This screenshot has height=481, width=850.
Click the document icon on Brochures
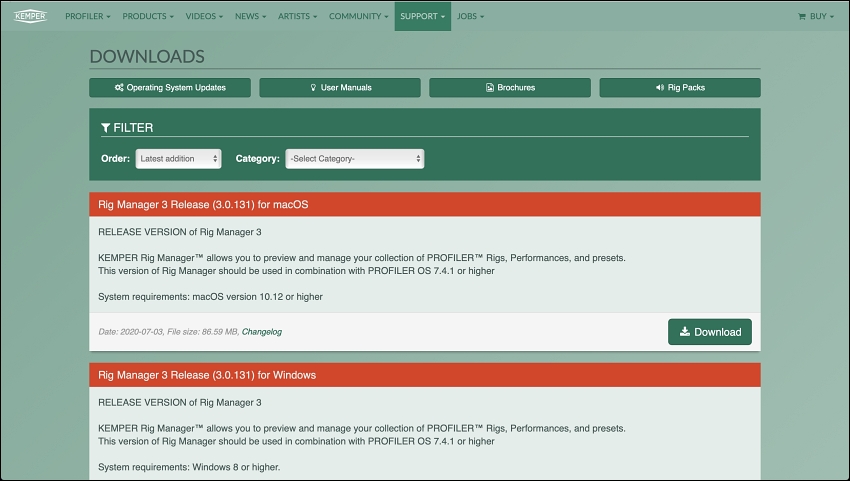(490, 87)
